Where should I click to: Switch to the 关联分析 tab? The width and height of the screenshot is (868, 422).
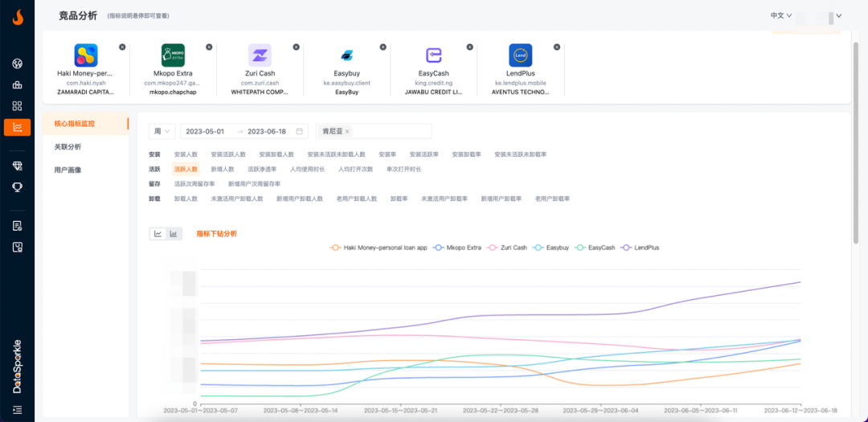tap(68, 147)
